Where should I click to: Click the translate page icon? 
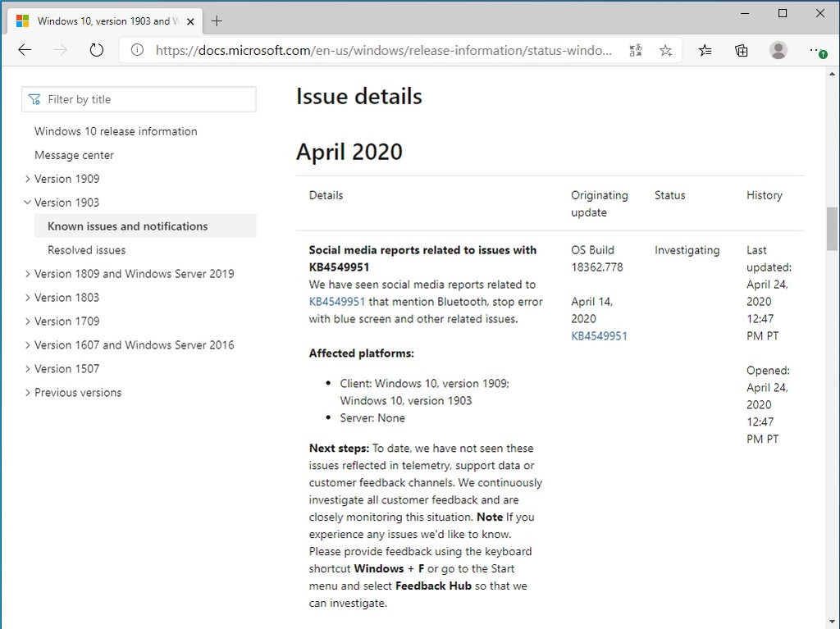tap(636, 50)
